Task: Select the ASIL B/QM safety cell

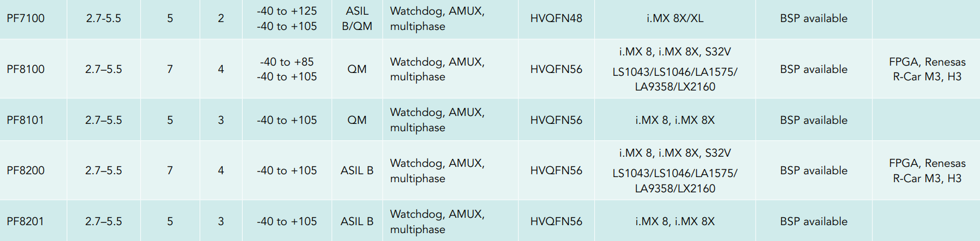Action: tap(357, 18)
